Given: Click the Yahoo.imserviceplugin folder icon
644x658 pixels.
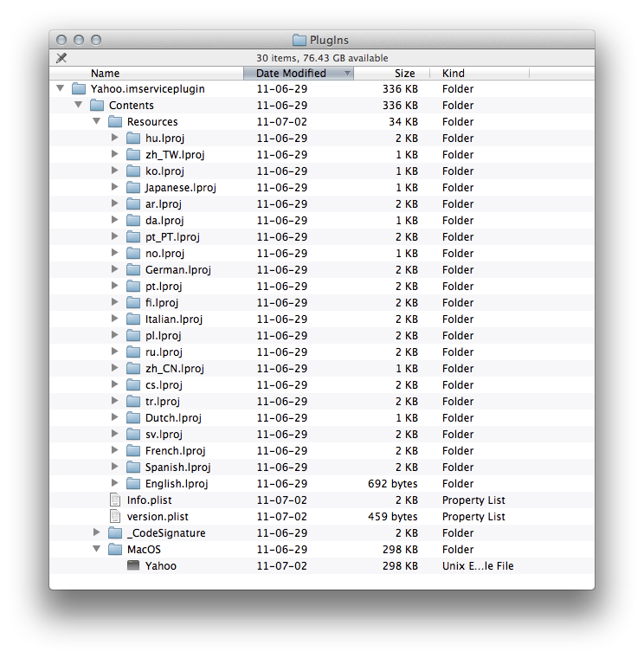Looking at the screenshot, I should click(79, 89).
